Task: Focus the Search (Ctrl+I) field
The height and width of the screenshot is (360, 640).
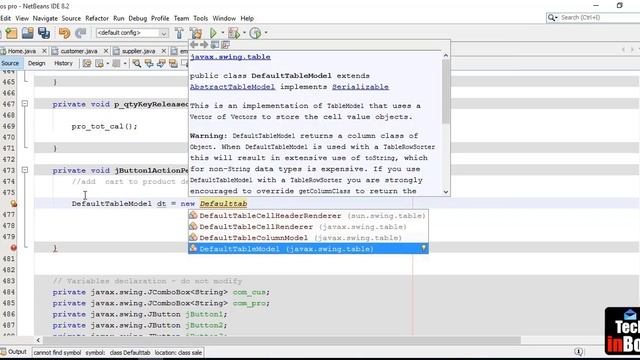Action: click(593, 18)
